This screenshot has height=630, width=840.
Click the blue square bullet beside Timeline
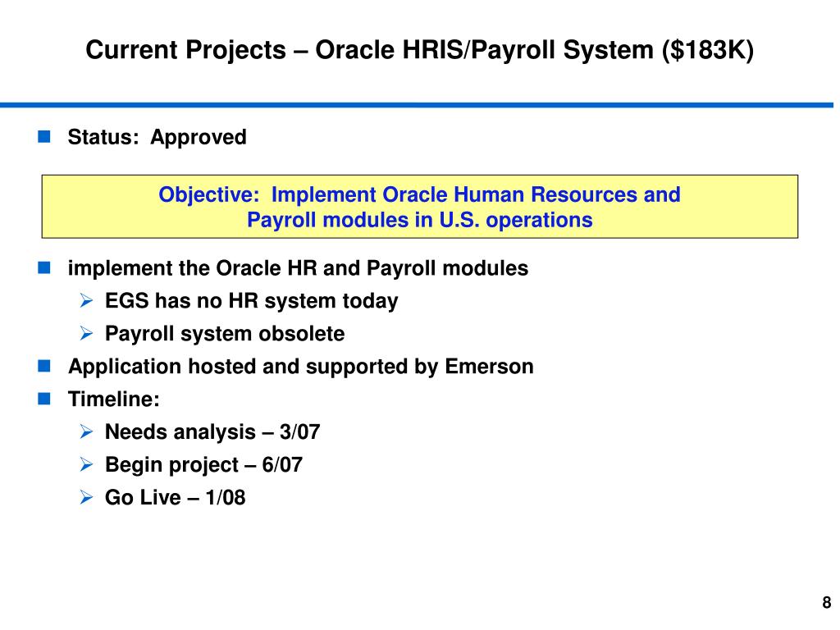44,399
